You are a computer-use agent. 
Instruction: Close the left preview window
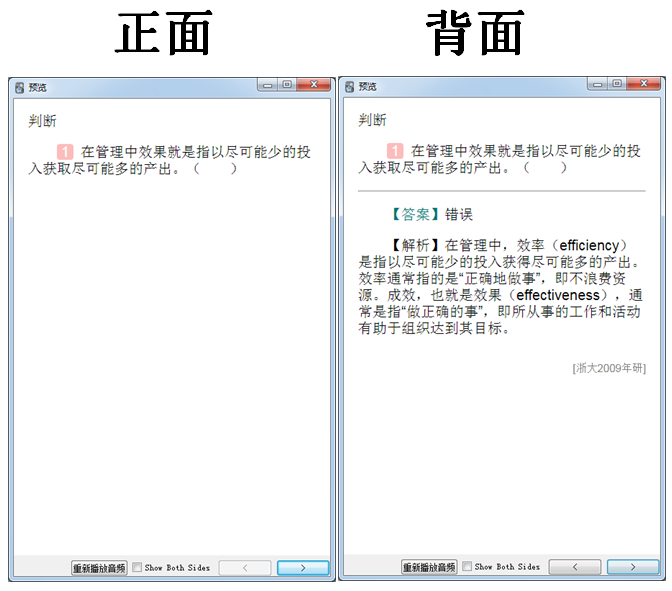[x=314, y=85]
